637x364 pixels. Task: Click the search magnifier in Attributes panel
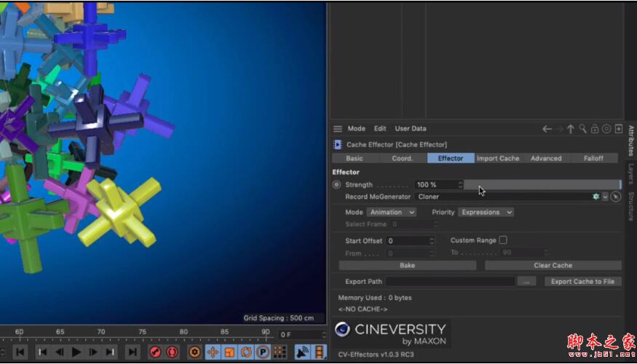(582, 129)
